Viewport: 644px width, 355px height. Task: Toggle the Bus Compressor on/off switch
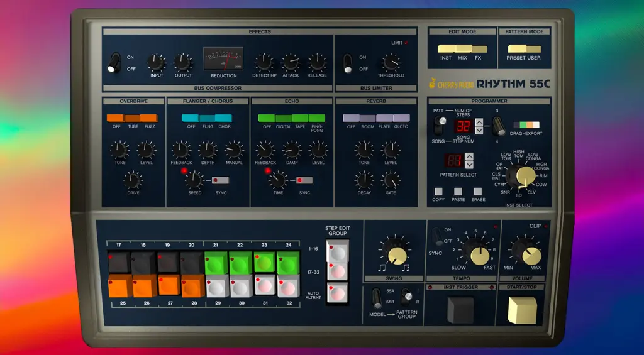click(x=114, y=62)
